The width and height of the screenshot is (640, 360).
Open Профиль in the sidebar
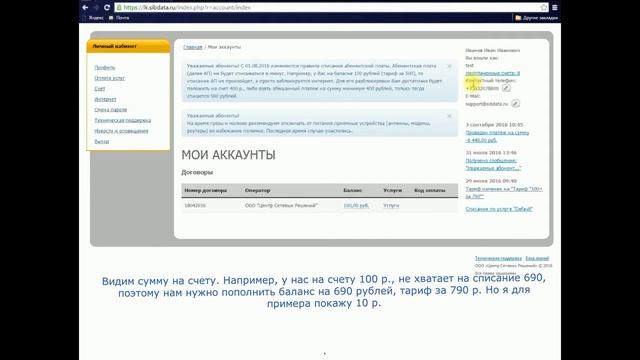[x=104, y=67]
